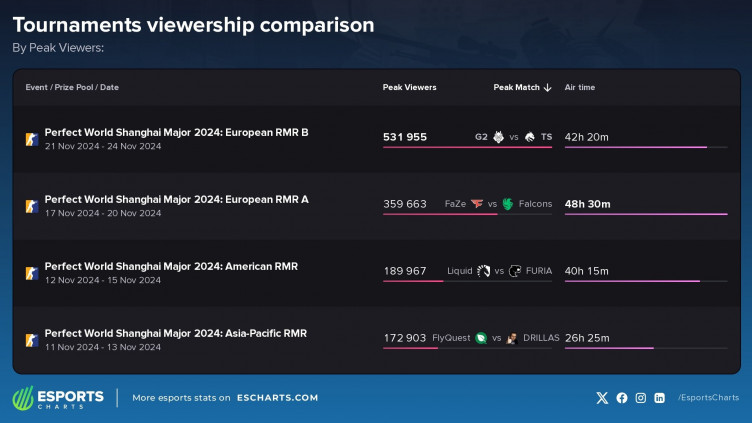Open the /EsportsCharts handle link
This screenshot has width=752, height=423.
pos(708,398)
